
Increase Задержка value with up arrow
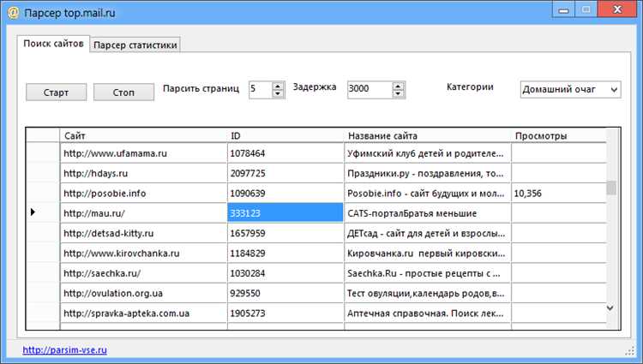coord(398,86)
